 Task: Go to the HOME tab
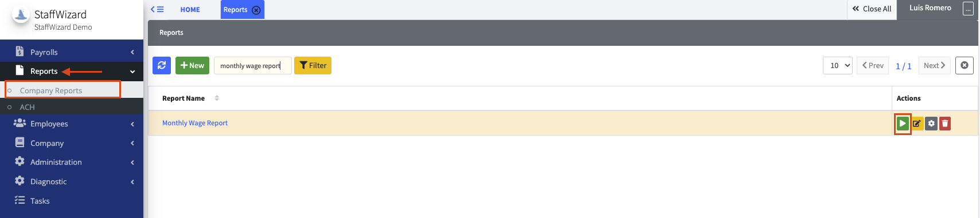(x=190, y=10)
